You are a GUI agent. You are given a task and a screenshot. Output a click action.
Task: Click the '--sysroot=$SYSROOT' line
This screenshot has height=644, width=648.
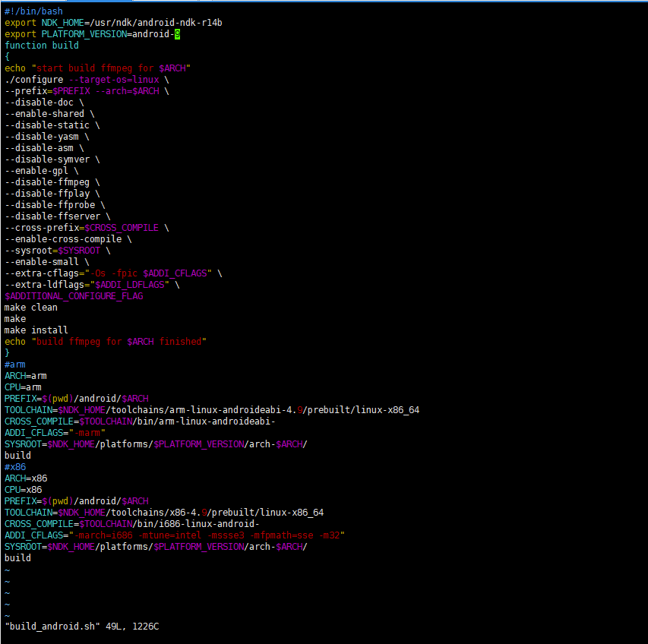(x=58, y=251)
